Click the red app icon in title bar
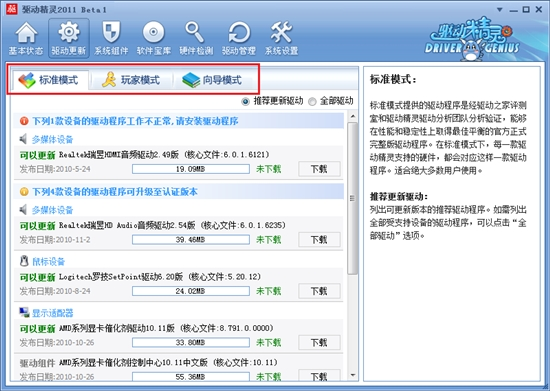Screen dimensions: 550x391 12,9
